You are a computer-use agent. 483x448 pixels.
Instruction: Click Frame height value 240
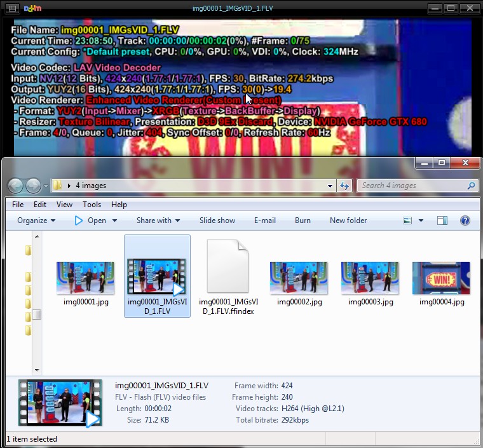click(287, 397)
